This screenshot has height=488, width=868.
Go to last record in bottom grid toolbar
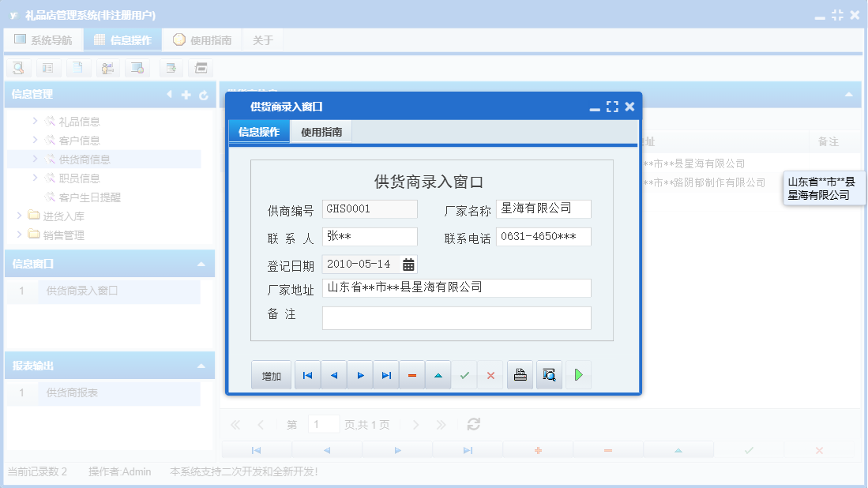[468, 450]
